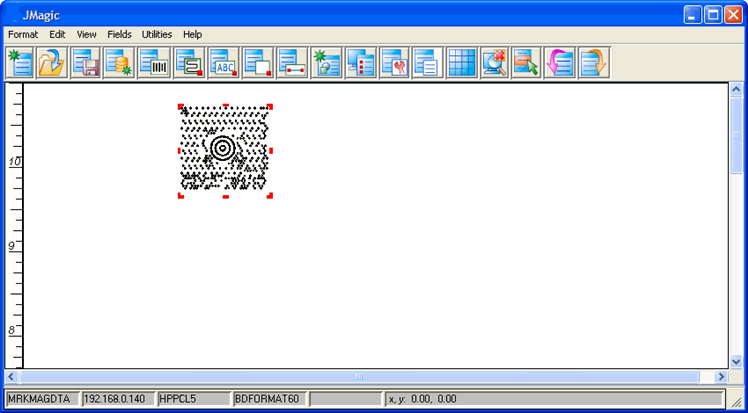Image resolution: width=748 pixels, height=413 pixels.
Task: Select the MaxiCode barcode on the canvas
Action: [x=225, y=150]
